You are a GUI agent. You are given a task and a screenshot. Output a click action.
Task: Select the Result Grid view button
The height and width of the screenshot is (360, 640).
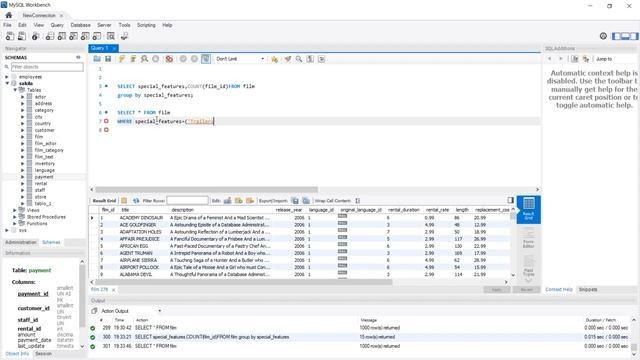point(529,209)
